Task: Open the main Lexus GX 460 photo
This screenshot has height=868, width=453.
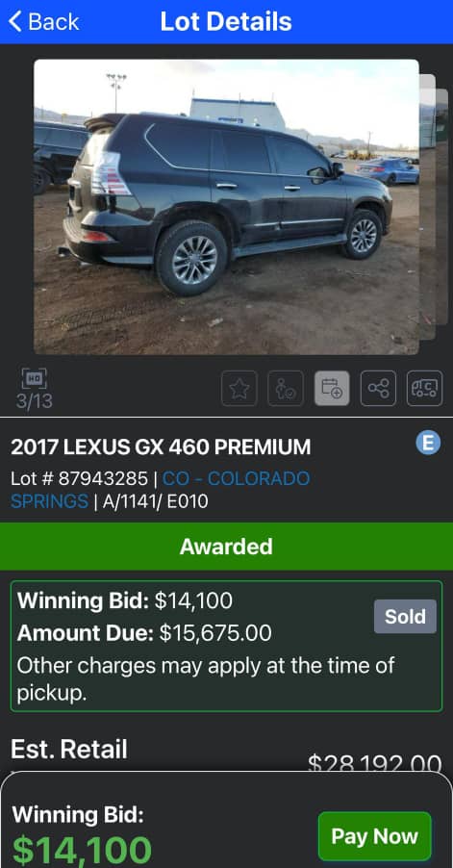Action: [x=226, y=207]
